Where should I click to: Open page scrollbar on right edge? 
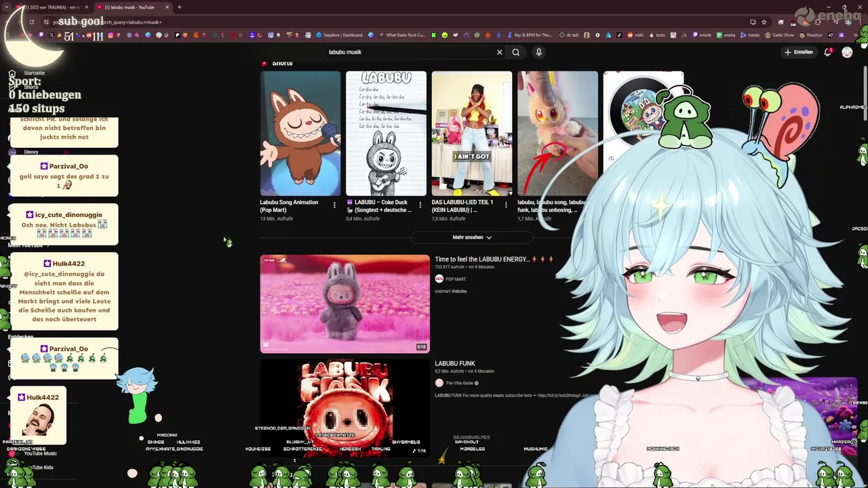coord(865,95)
